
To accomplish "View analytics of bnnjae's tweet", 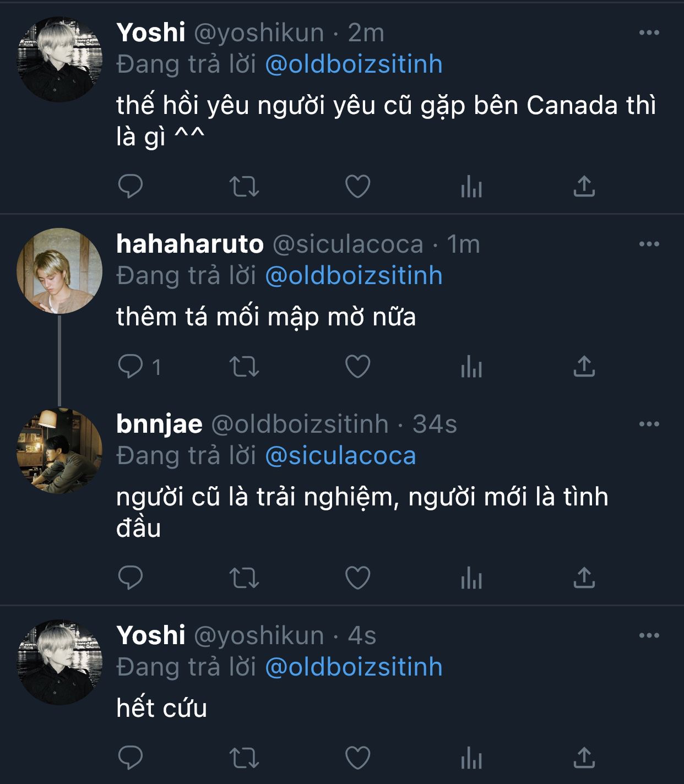I will point(471,578).
